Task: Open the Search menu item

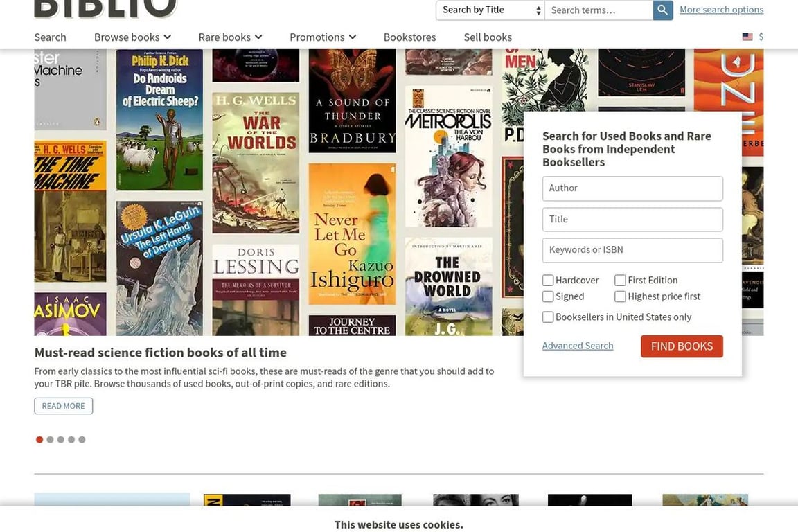Action: 50,37
